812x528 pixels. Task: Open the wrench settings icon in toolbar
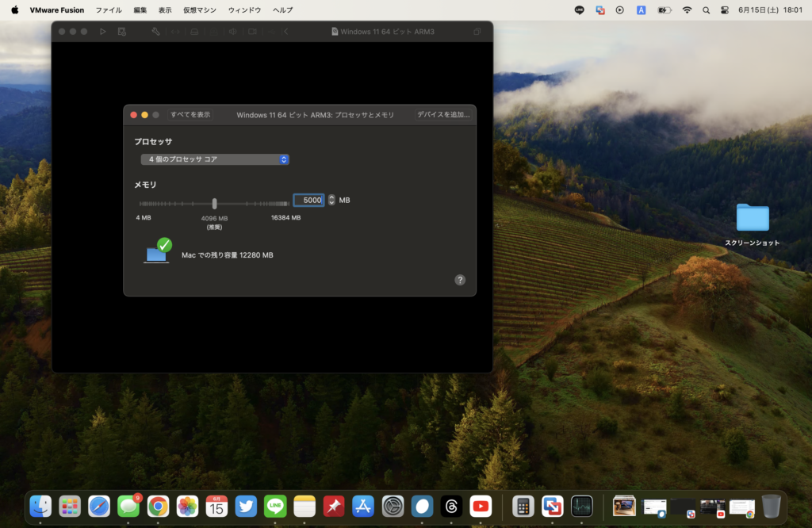[155, 32]
